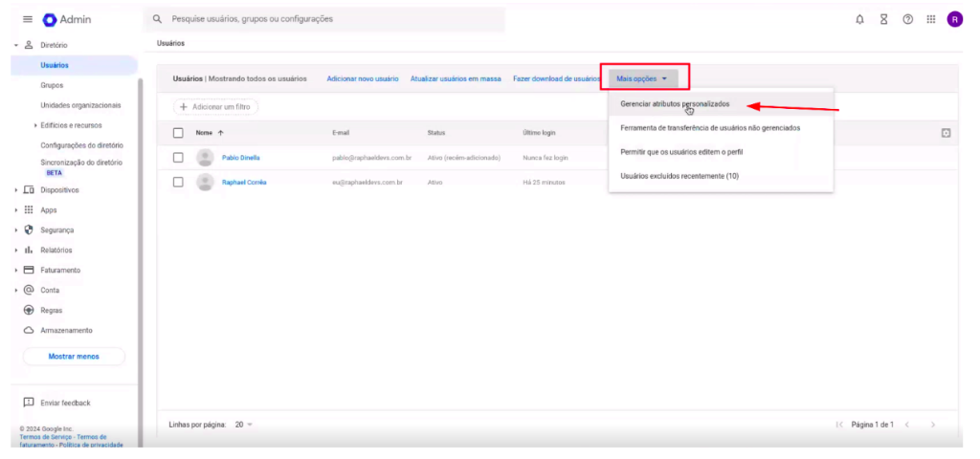Viewport: 980px width, 459px height.
Task: Expand the Mais opções dropdown
Action: 643,78
